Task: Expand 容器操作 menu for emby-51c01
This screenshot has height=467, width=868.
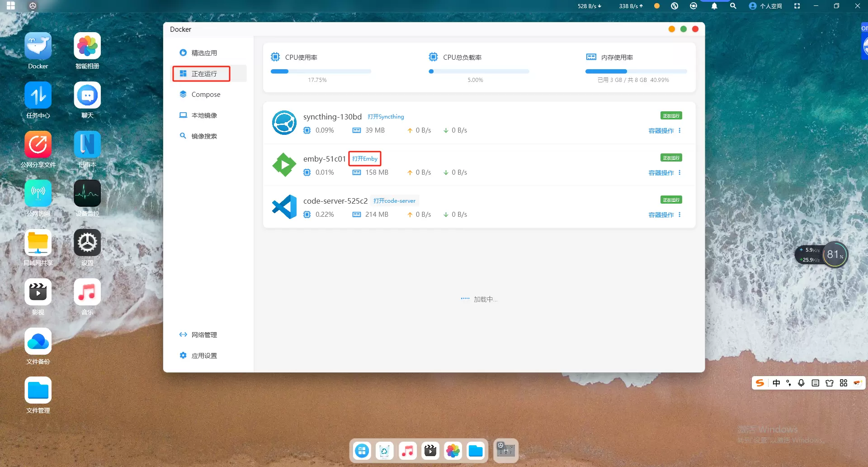Action: pyautogui.click(x=664, y=173)
